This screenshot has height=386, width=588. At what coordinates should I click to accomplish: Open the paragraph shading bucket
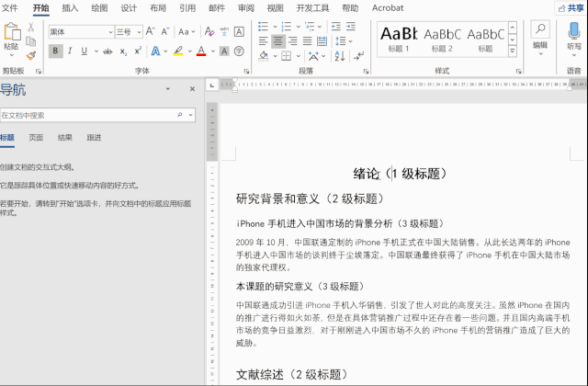point(264,56)
